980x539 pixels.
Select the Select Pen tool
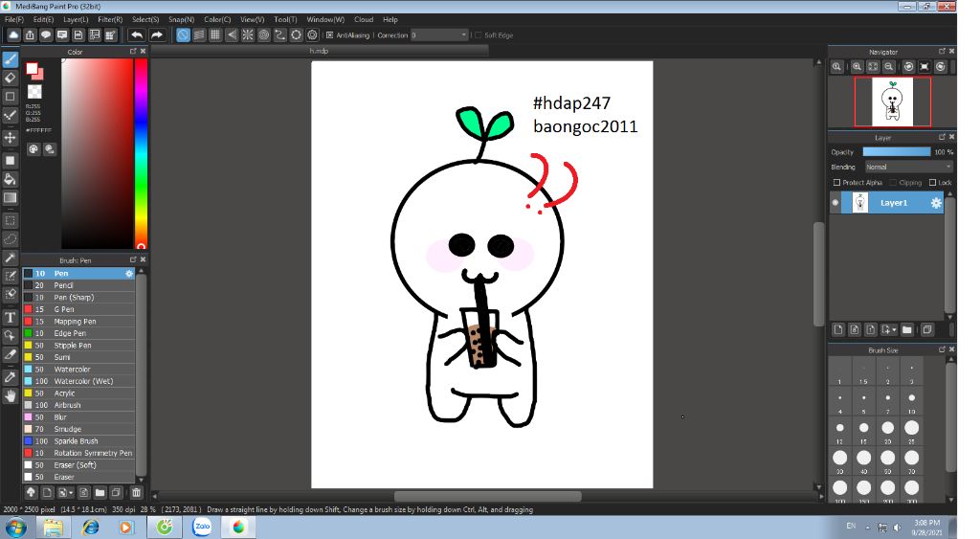[10, 276]
